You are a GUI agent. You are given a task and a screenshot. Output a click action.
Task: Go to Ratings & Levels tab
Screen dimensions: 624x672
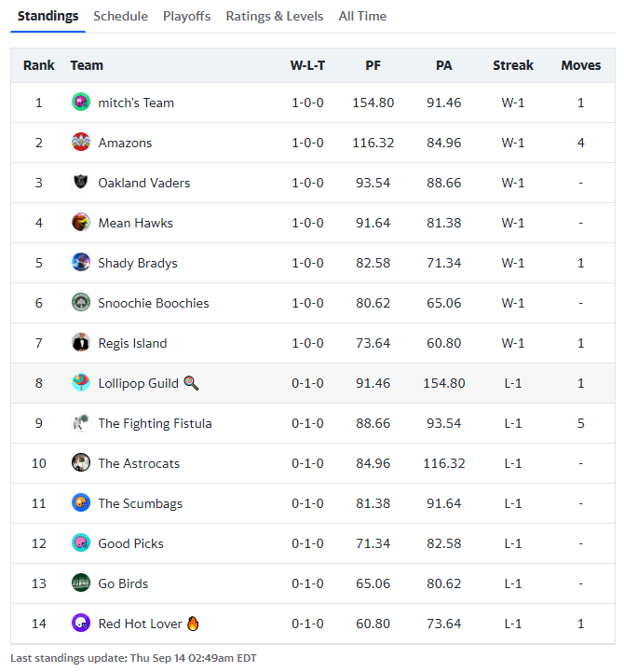click(x=275, y=16)
